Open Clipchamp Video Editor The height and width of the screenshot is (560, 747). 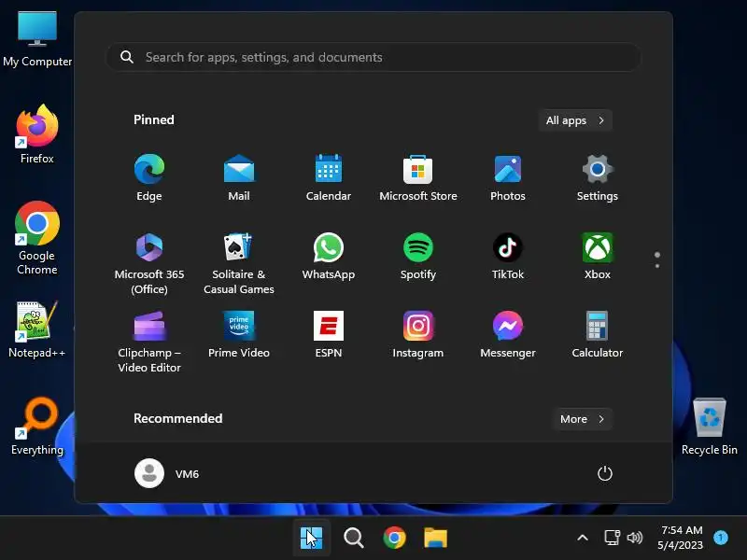[x=149, y=342]
